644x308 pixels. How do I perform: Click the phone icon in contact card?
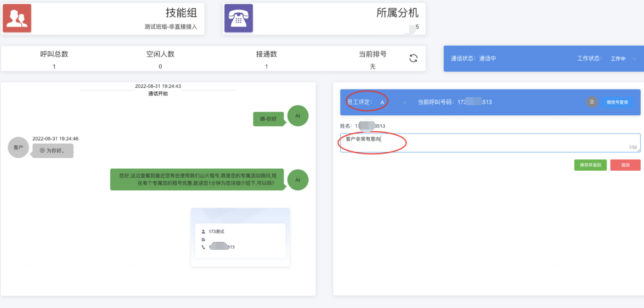(x=203, y=248)
